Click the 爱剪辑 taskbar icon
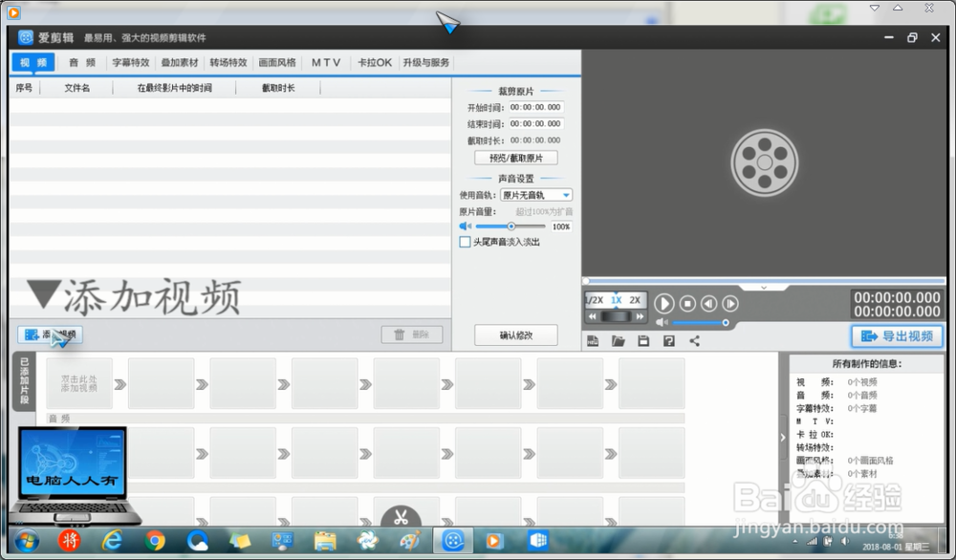The height and width of the screenshot is (560, 956). tap(453, 541)
